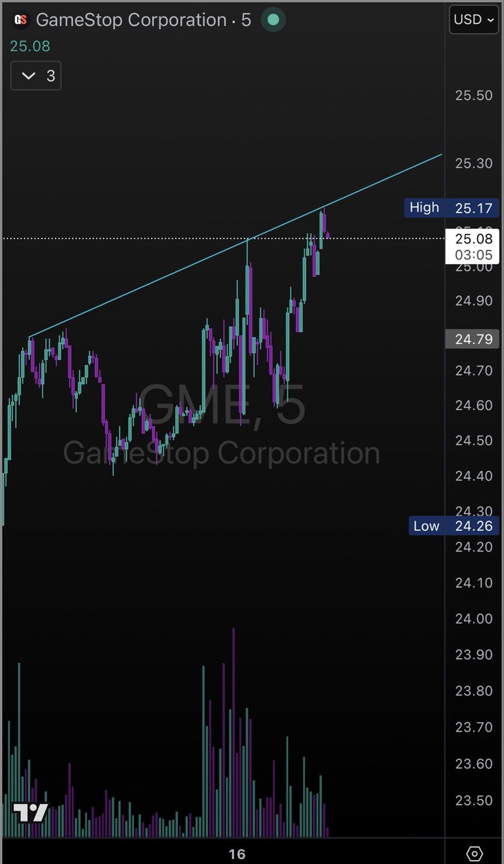The height and width of the screenshot is (864, 504).
Task: Click the GameStop GS logo icon
Action: coord(22,20)
